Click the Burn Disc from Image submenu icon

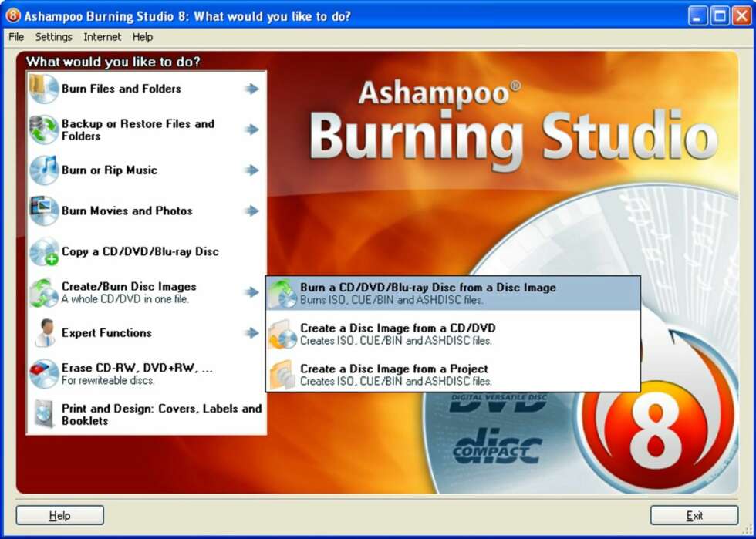[x=282, y=293]
